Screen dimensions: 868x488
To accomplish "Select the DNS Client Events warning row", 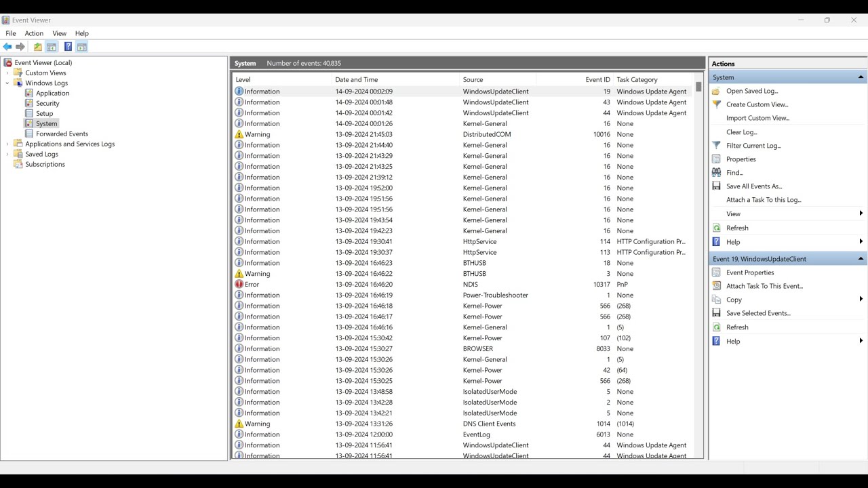I will [x=463, y=424].
